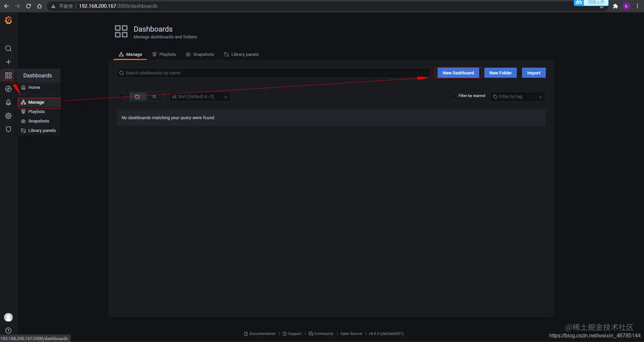Open the Server Admin shield icon

[x=8, y=129]
